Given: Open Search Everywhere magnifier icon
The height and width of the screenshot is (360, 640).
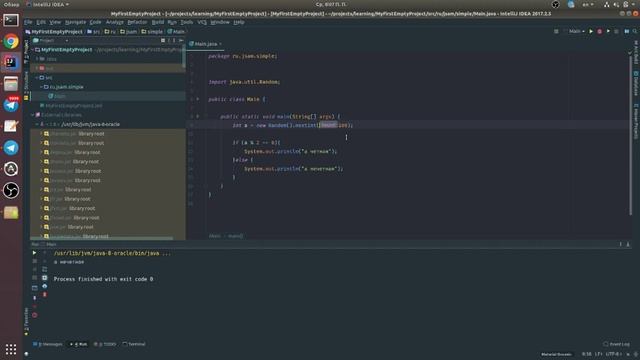Looking at the screenshot, I should click(x=635, y=31).
